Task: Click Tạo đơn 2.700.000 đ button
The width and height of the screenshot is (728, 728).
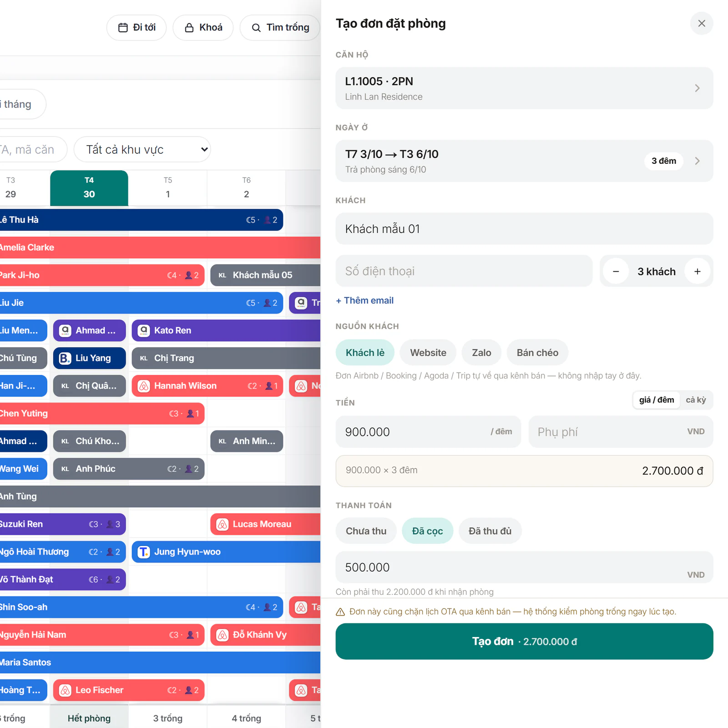Action: [x=524, y=642]
